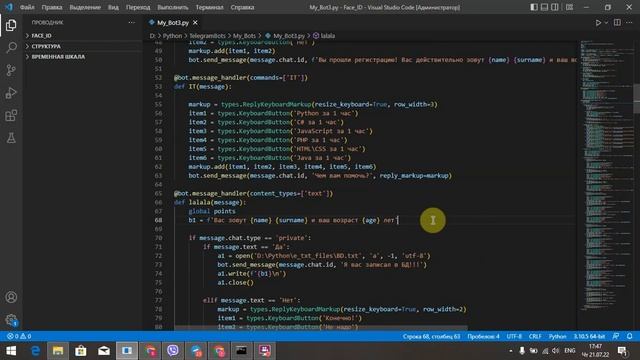Image resolution: width=640 pixels, height=360 pixels.
Task: Open the feedback icon in status bar
Action: pyautogui.click(x=616, y=336)
